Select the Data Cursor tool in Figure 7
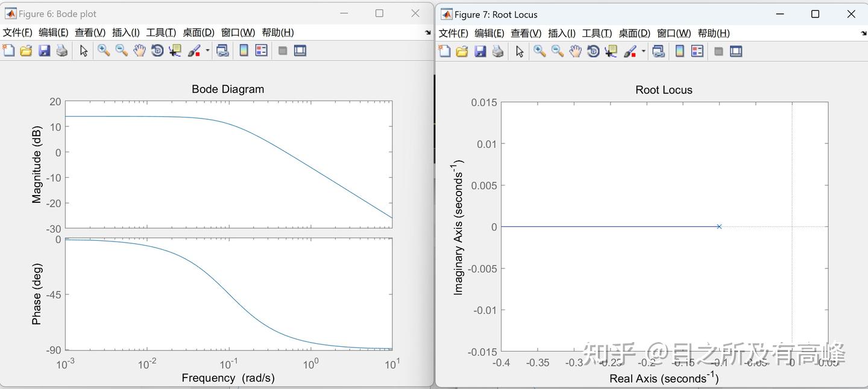 tap(610, 51)
